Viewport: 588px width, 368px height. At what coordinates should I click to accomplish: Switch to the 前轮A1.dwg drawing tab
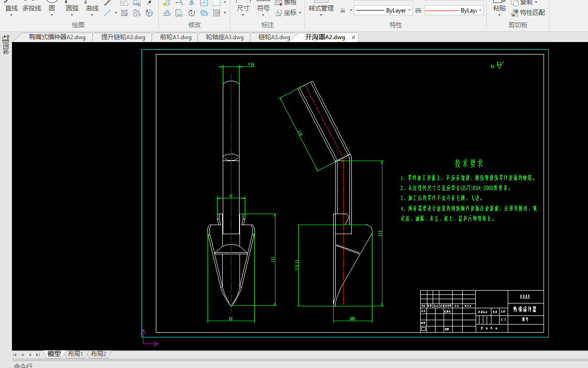click(175, 37)
